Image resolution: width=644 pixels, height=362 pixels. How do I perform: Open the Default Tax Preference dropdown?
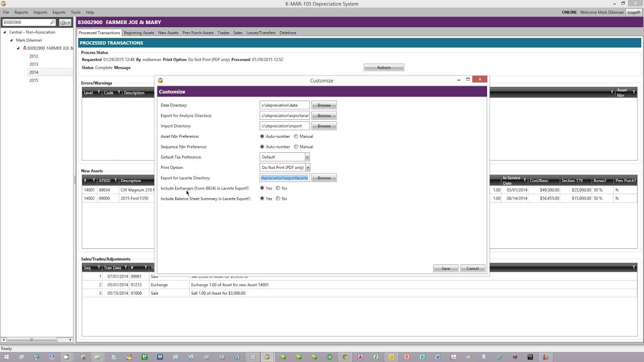click(x=307, y=157)
